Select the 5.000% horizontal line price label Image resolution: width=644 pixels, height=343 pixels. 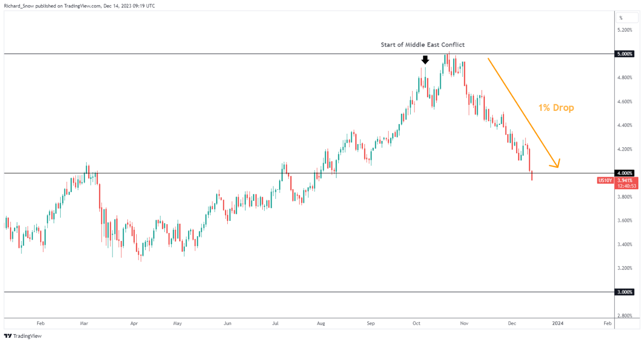(625, 54)
